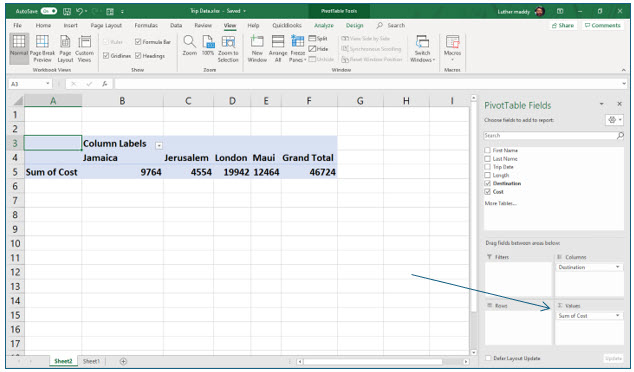The image size is (634, 372).
Task: Hide the current window
Action: pos(319,49)
